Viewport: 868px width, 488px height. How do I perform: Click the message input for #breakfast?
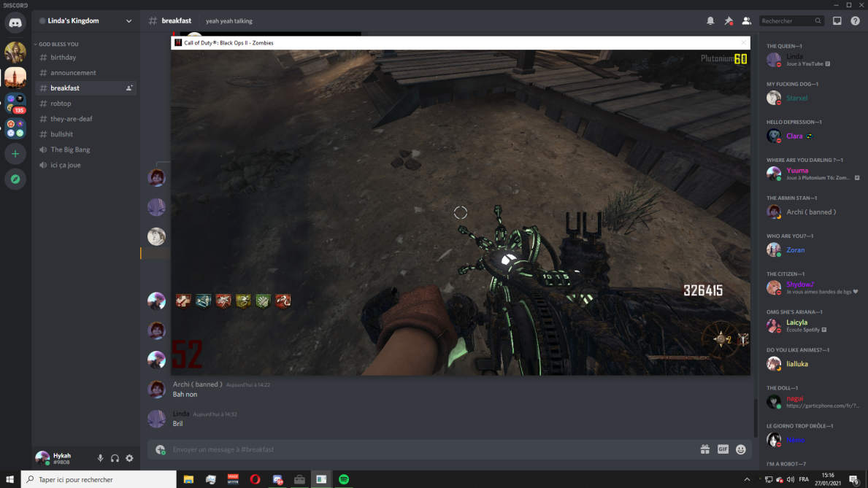point(423,449)
